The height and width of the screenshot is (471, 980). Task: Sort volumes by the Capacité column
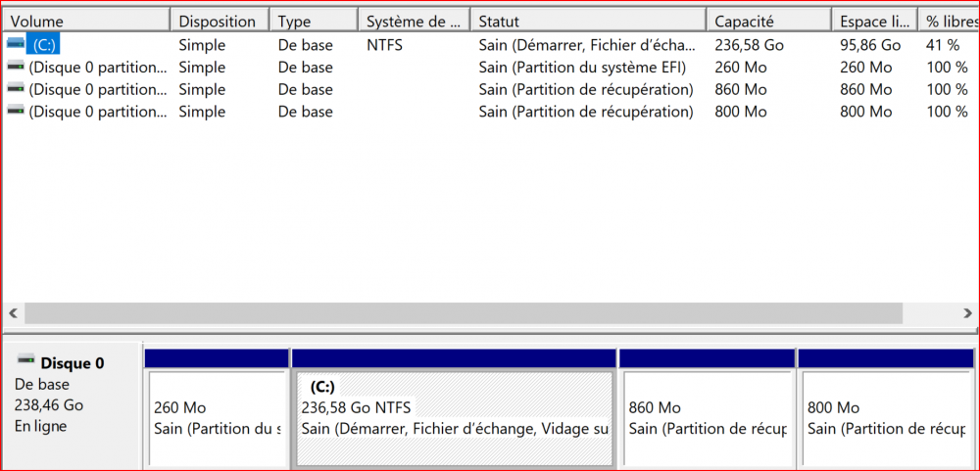[767, 21]
